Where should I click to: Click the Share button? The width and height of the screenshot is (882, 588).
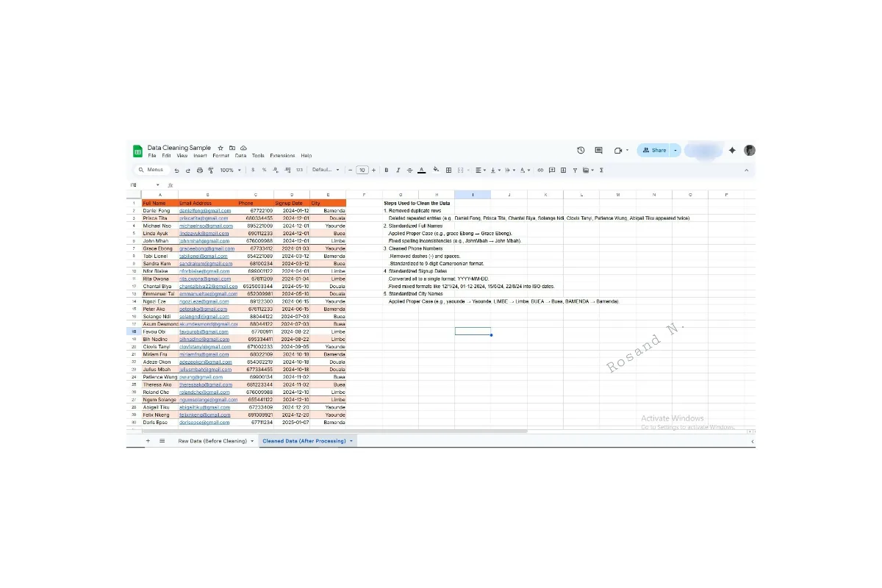[653, 150]
